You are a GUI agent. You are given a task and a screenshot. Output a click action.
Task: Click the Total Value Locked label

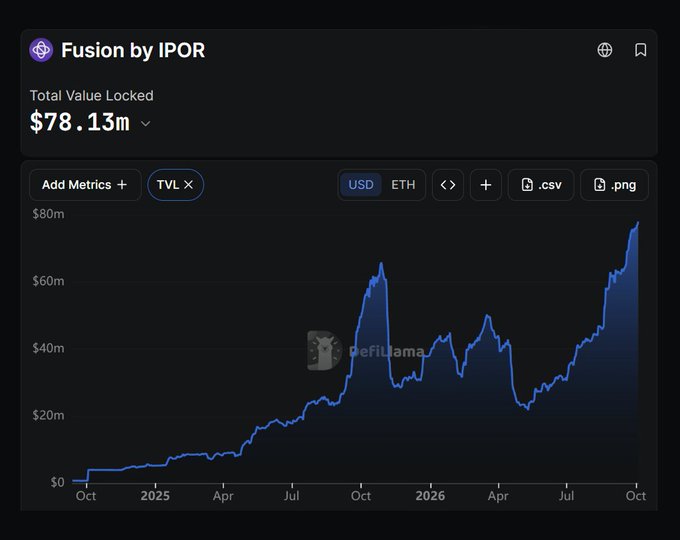pyautogui.click(x=92, y=95)
